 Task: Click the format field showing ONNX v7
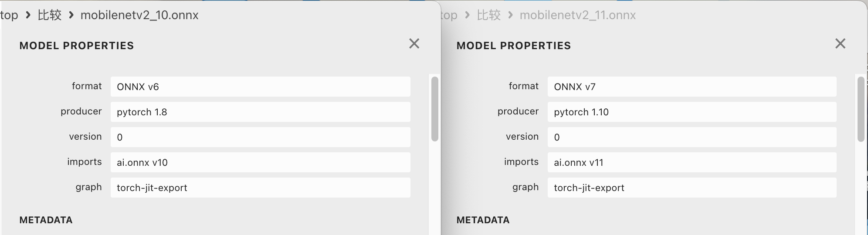692,87
